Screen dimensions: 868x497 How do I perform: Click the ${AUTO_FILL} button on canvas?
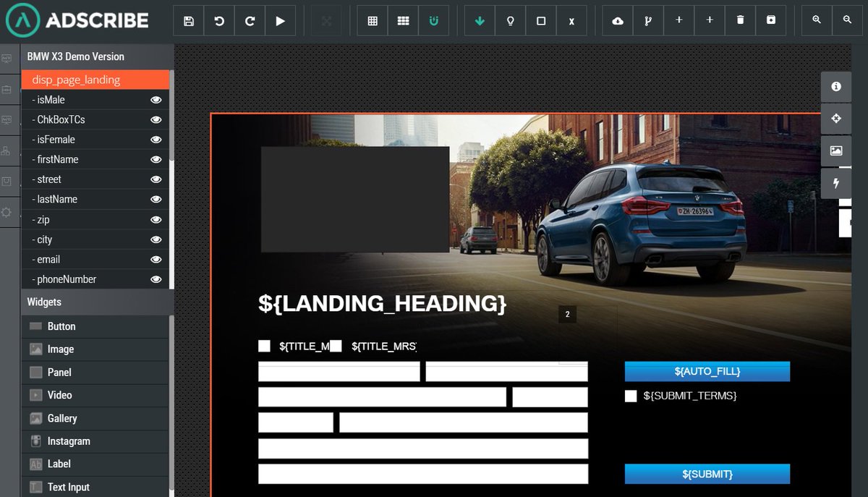pos(707,371)
